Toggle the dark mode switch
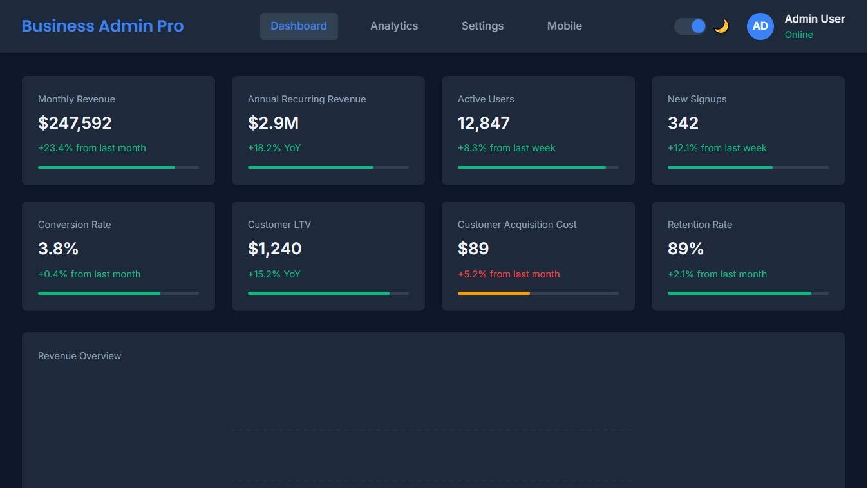This screenshot has width=868, height=488. pos(688,26)
